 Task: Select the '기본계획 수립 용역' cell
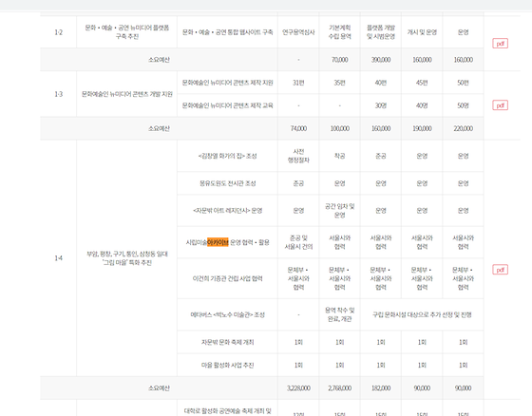click(x=340, y=32)
